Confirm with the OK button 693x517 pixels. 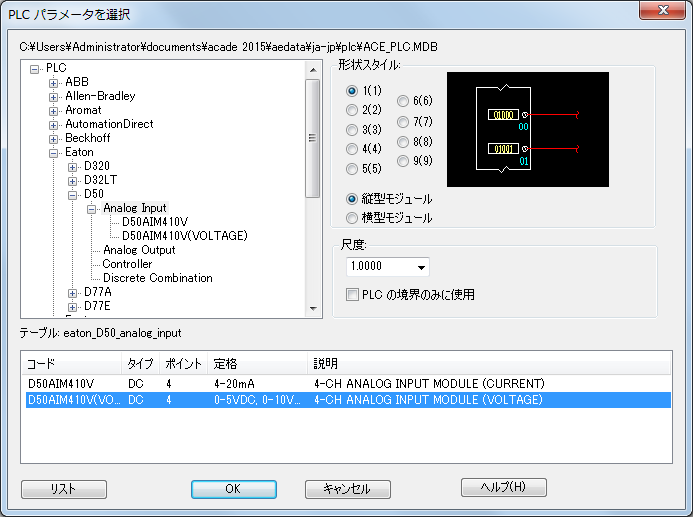coord(234,489)
